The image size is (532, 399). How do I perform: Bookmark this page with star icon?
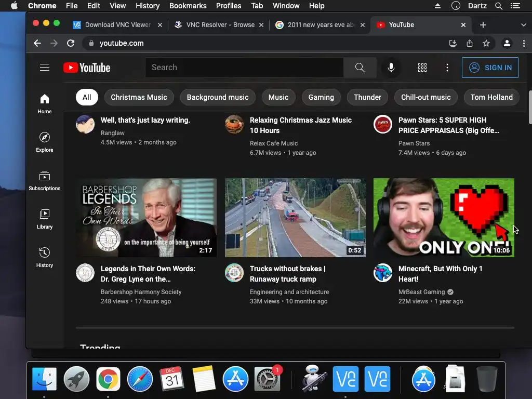486,43
